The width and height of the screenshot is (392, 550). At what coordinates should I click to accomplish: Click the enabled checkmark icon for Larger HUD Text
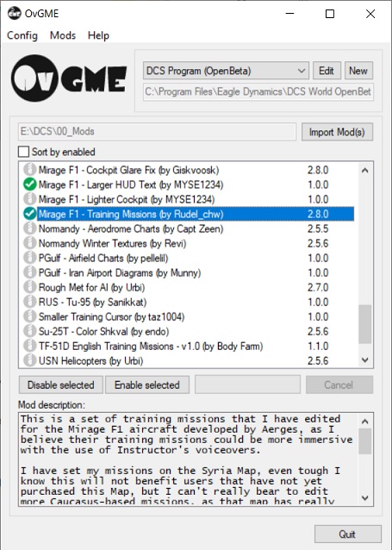click(x=30, y=184)
